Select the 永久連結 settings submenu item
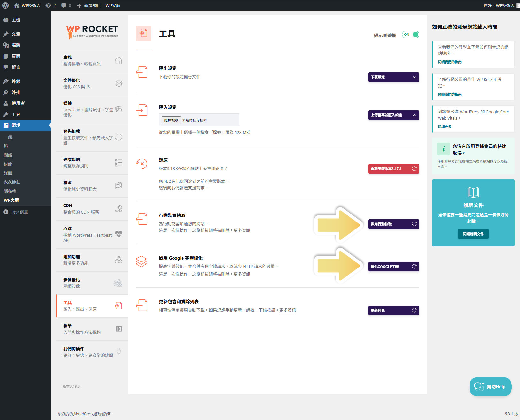The image size is (520, 420). coord(12,182)
